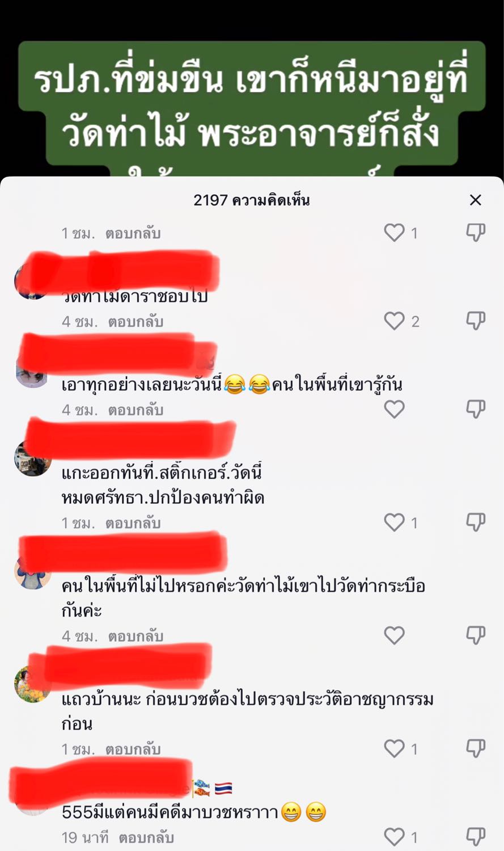Dislike the comment mentioning วัดท่ากระบือ
The width and height of the screenshot is (504, 851).
(476, 635)
